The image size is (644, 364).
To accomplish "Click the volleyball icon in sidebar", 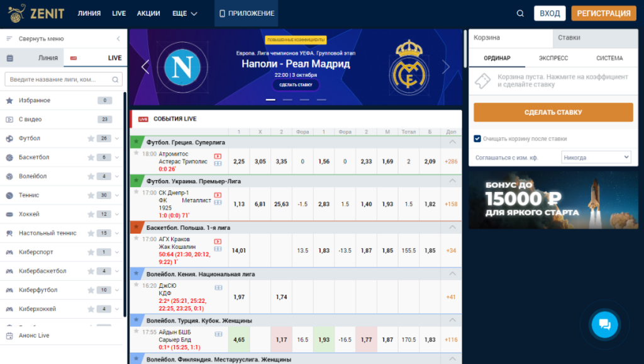I will [9, 176].
